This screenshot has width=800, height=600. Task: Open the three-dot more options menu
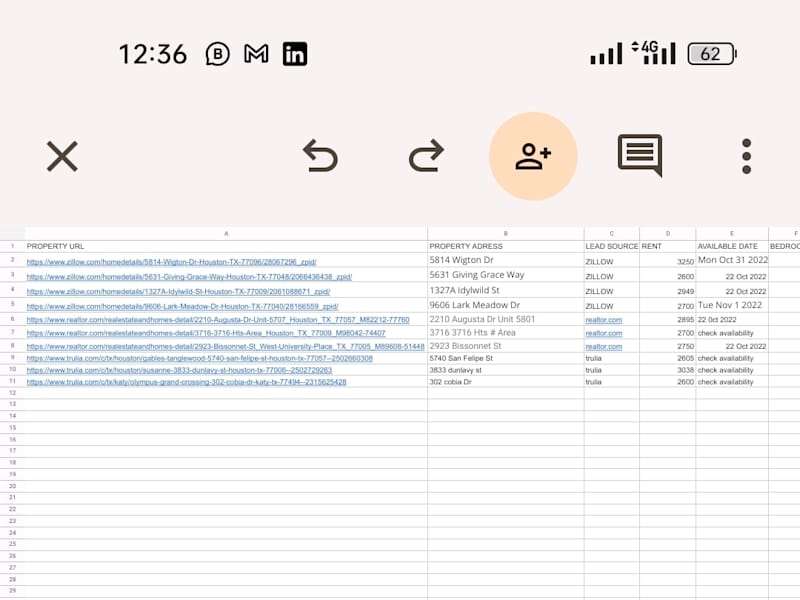pos(746,156)
